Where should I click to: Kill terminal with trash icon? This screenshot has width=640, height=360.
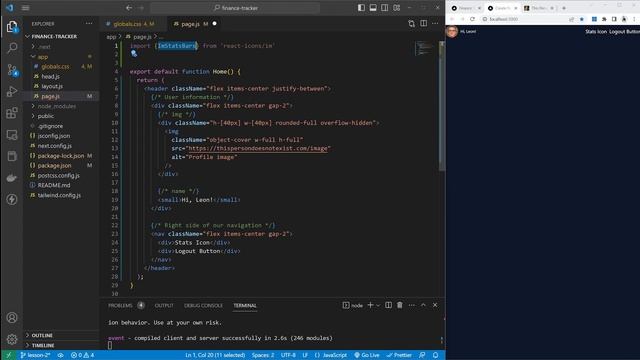[x=400, y=305]
